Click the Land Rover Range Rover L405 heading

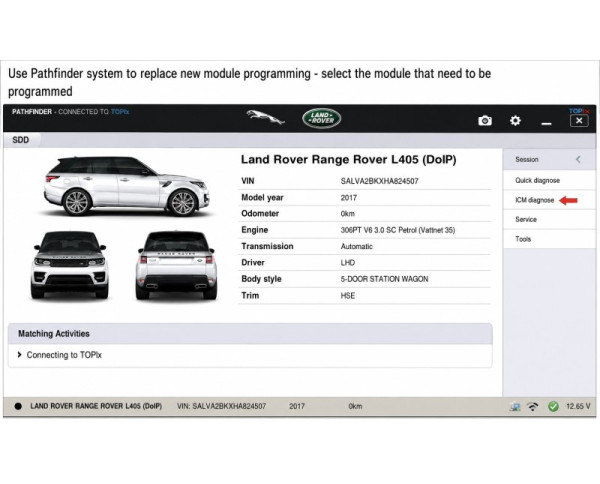(349, 160)
